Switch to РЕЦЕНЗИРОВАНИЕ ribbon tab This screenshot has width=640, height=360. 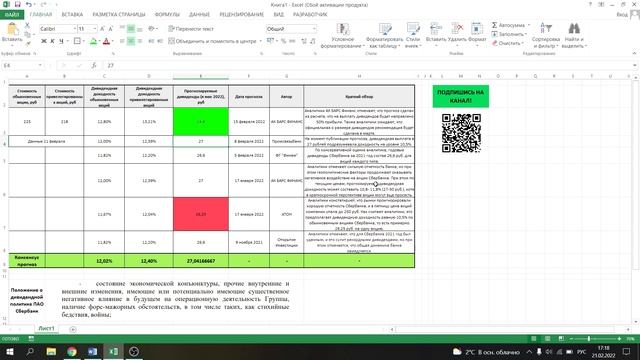pyautogui.click(x=242, y=15)
